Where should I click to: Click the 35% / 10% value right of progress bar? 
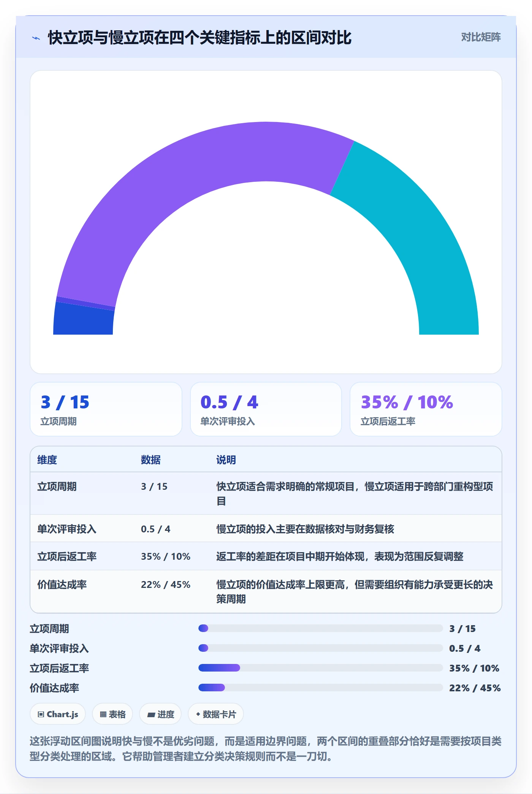pyautogui.click(x=474, y=668)
